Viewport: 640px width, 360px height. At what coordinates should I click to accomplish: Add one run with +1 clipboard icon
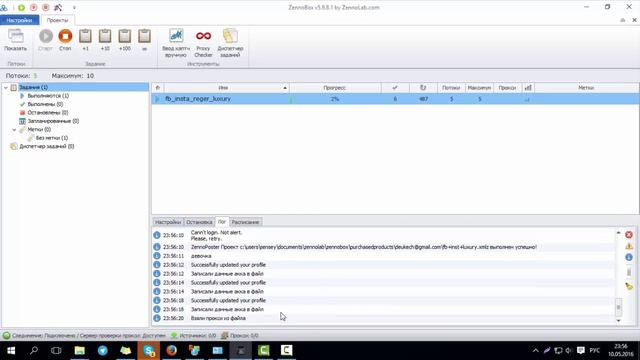click(85, 40)
